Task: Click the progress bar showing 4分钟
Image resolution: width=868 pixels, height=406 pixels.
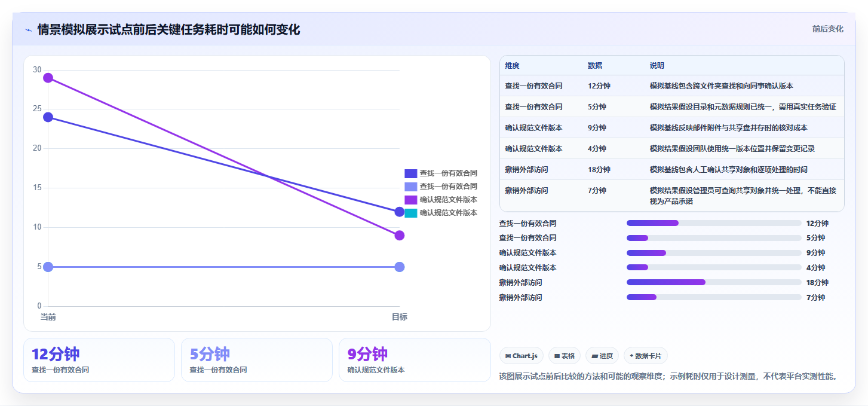Action: (714, 268)
